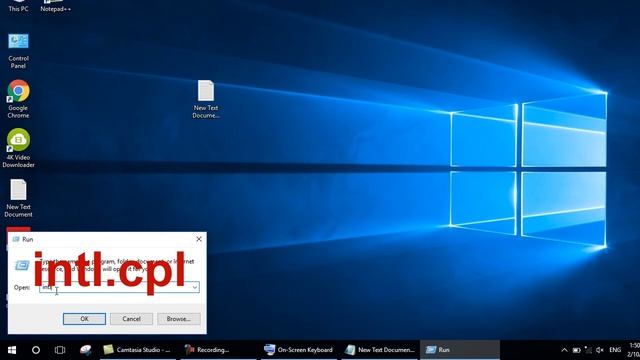Open the This PC desktop icon
Image resolution: width=640 pixels, height=360 pixels.
tap(18, 6)
